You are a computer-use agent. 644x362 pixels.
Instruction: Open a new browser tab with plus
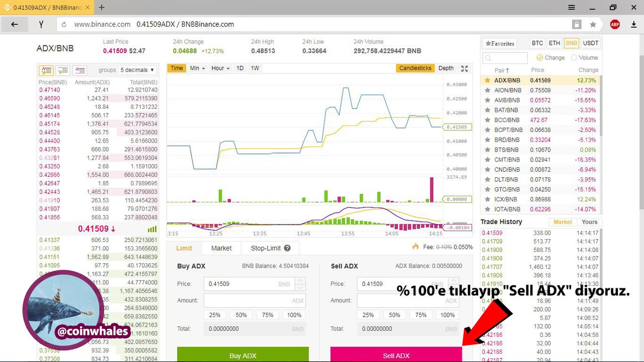(x=102, y=8)
